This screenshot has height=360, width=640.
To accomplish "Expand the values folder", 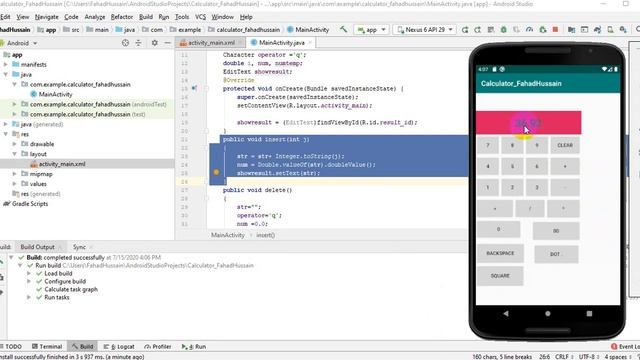I will 14,184.
